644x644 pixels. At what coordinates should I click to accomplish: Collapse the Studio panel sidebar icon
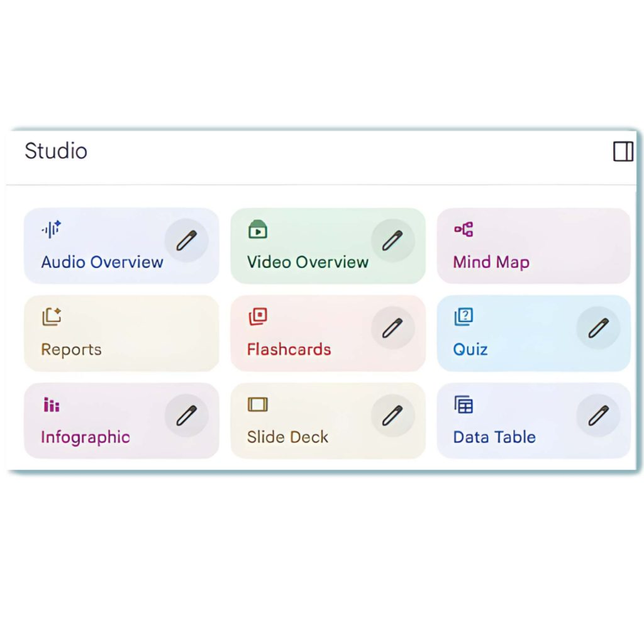coord(623,152)
